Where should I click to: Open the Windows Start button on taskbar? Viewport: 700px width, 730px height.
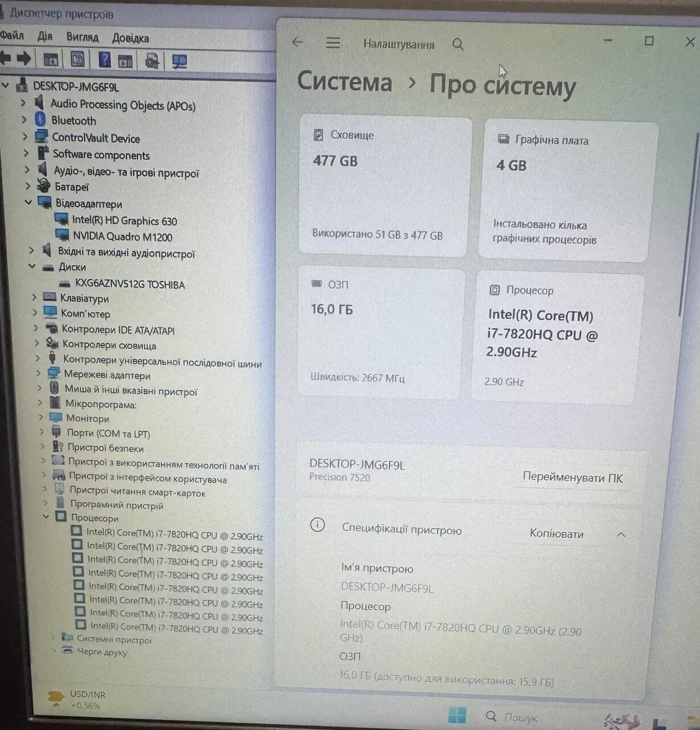(457, 716)
